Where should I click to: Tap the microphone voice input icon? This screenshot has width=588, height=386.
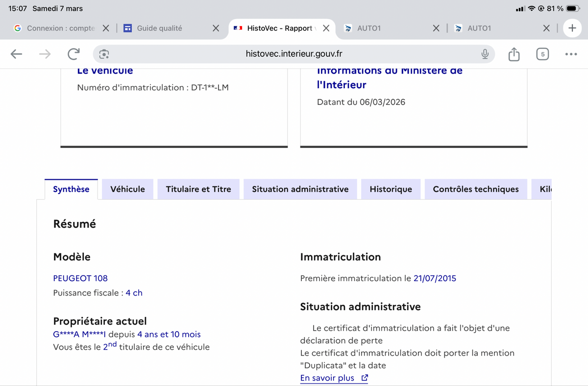[x=485, y=54]
